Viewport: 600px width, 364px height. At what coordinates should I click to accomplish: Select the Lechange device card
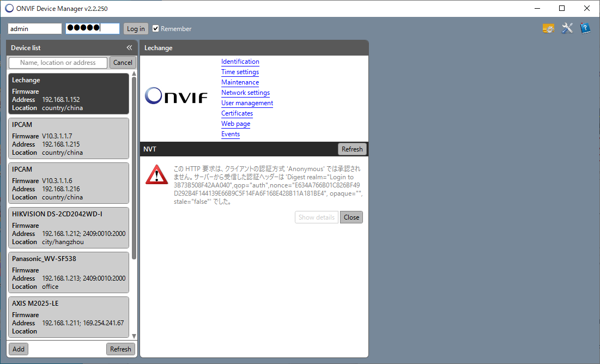(69, 94)
